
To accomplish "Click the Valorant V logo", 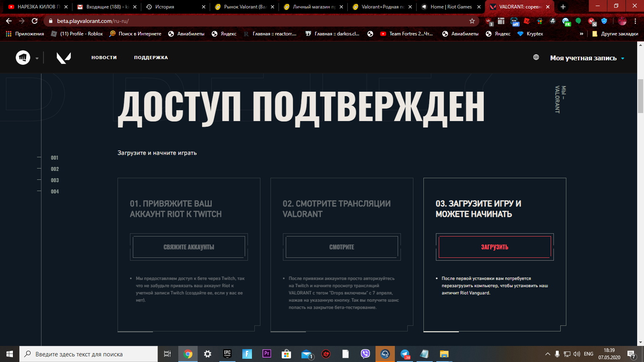I will 64,58.
